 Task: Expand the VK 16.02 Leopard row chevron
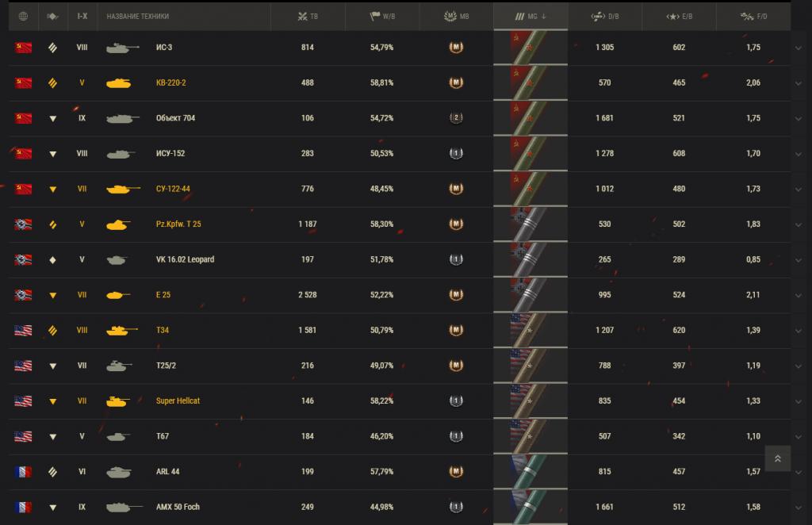[x=798, y=260]
